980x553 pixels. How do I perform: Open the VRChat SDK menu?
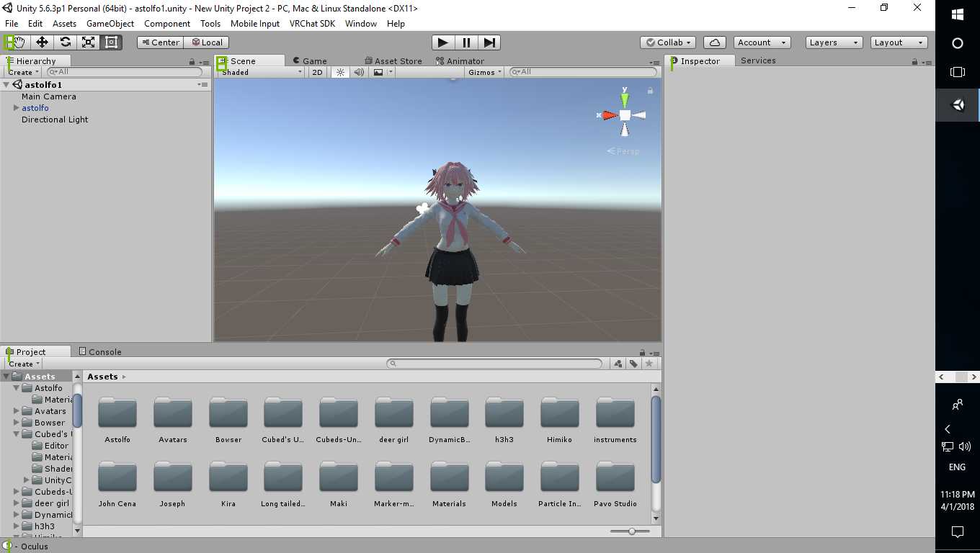click(312, 24)
